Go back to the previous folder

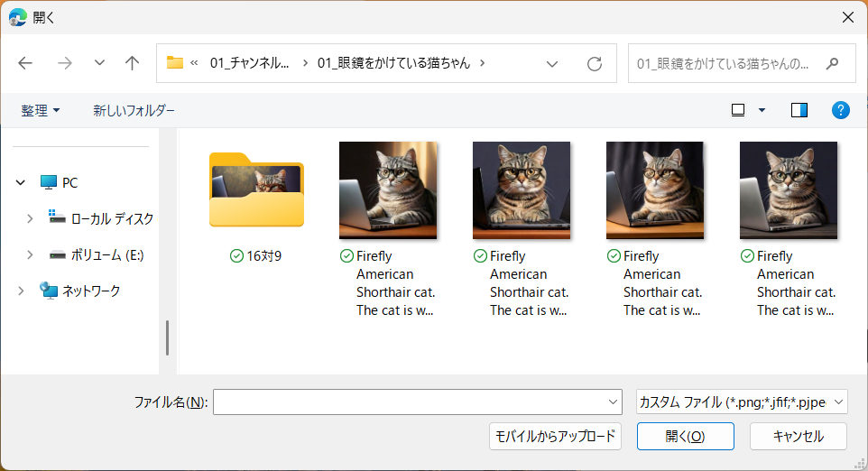pyautogui.click(x=25, y=63)
